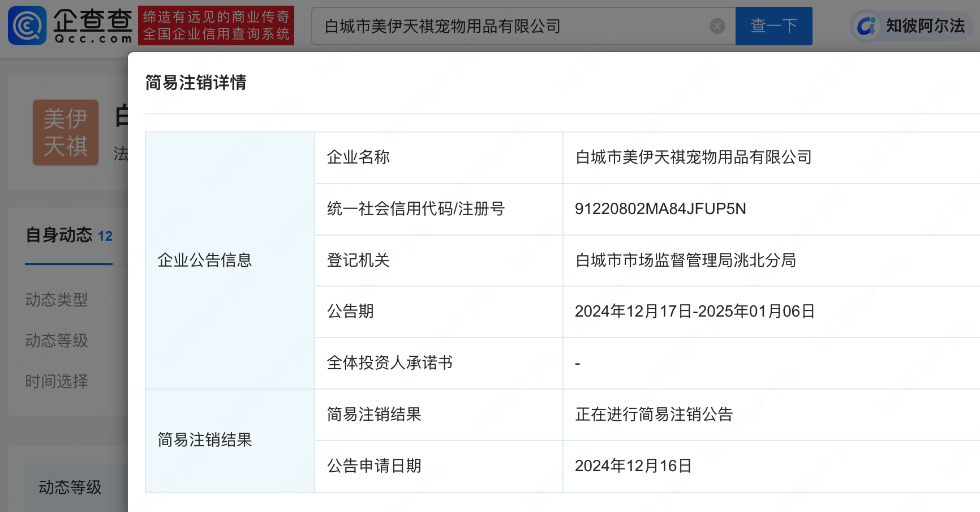Click the 动态等级 table header at bottom
The width and height of the screenshot is (980, 512).
pyautogui.click(x=70, y=487)
